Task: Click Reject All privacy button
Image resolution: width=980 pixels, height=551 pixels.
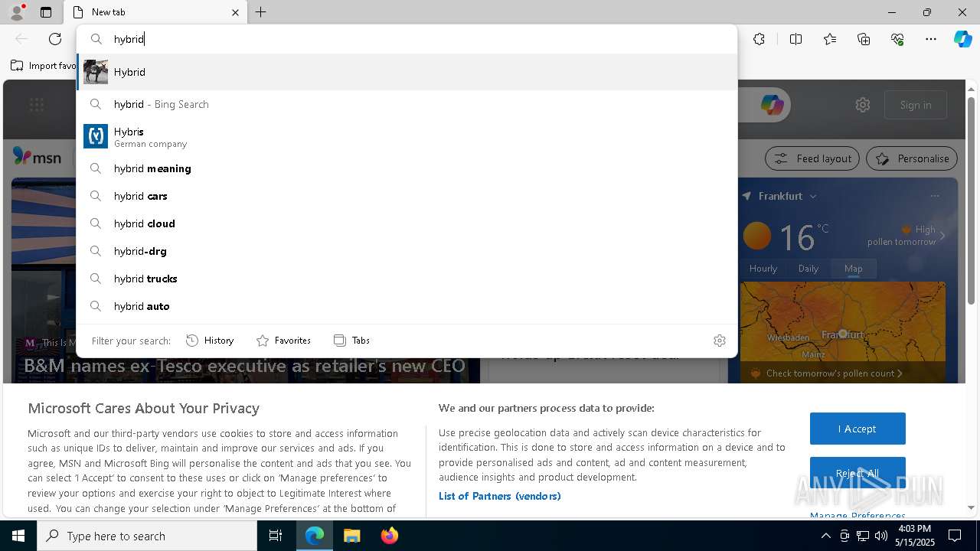Action: [x=857, y=473]
